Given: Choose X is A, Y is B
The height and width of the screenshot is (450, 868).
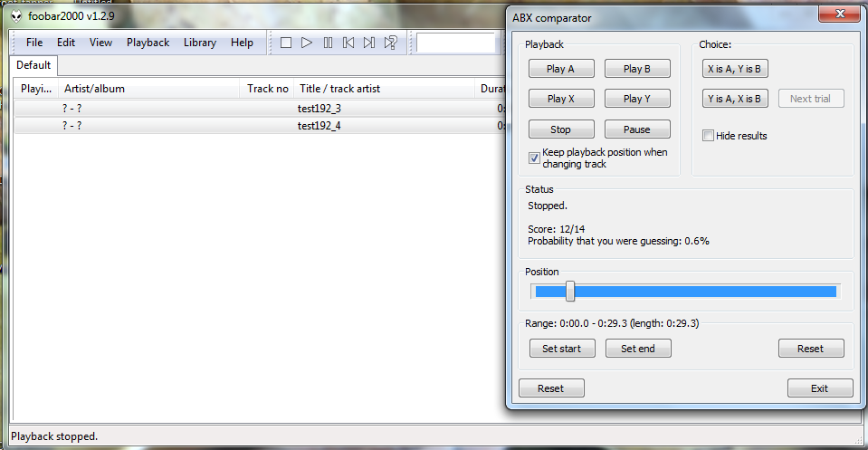Looking at the screenshot, I should [x=735, y=69].
